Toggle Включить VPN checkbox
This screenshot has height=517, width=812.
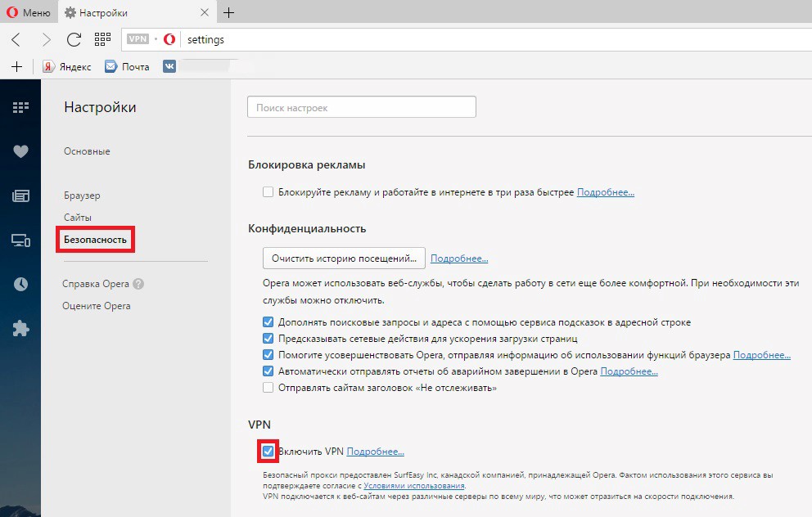tap(268, 452)
